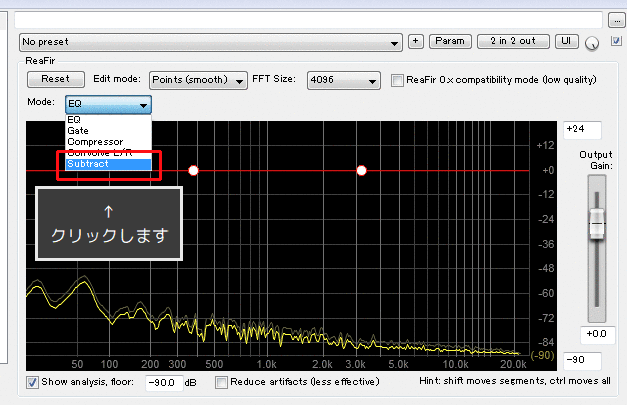Enable the Reduce artifacts checkbox
The width and height of the screenshot is (627, 405).
(220, 382)
